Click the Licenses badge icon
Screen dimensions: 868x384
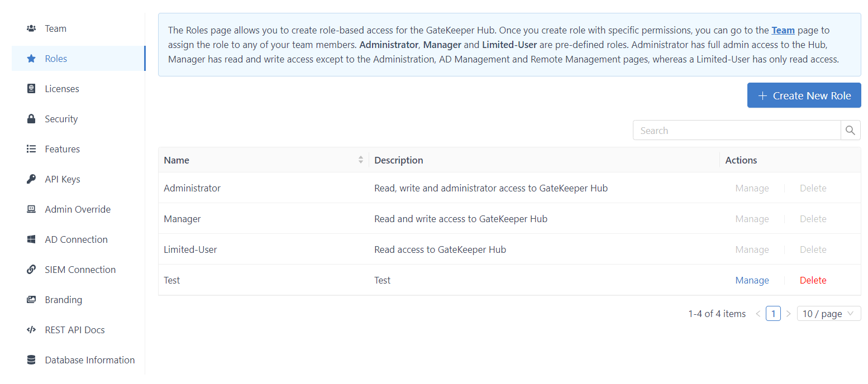point(31,89)
